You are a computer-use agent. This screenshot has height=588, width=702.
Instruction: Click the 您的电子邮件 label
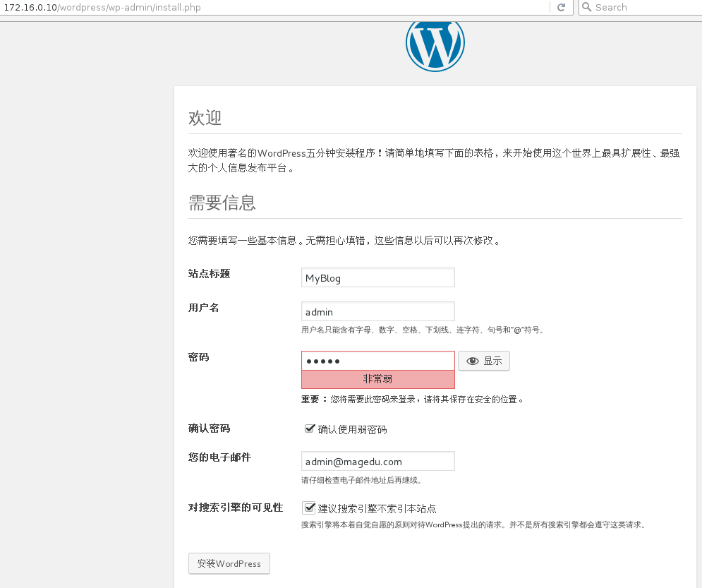[219, 457]
